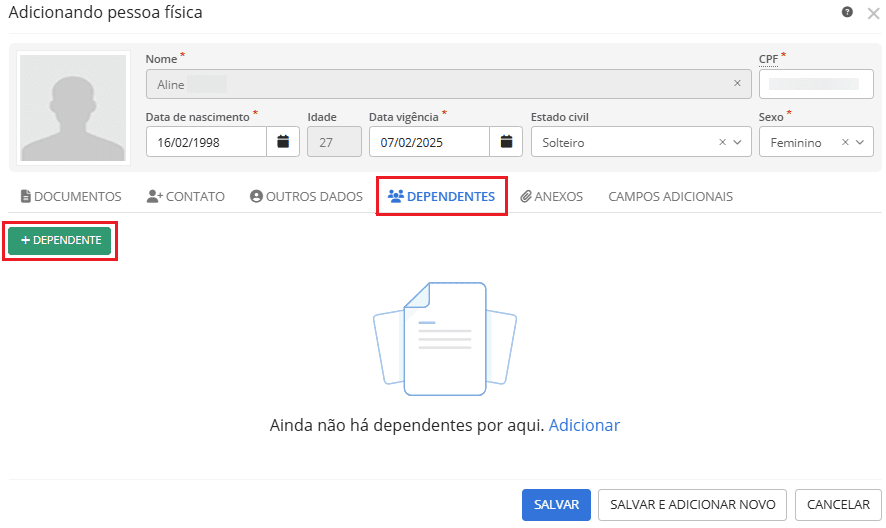Open the Data vigência calendar picker
Screen dimensions: 886x528
506,141
